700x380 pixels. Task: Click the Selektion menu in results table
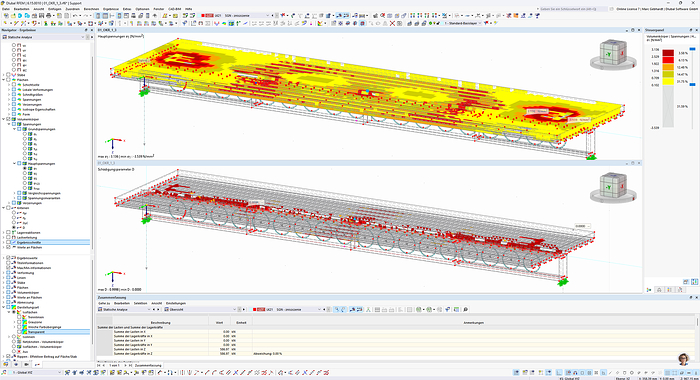point(140,303)
